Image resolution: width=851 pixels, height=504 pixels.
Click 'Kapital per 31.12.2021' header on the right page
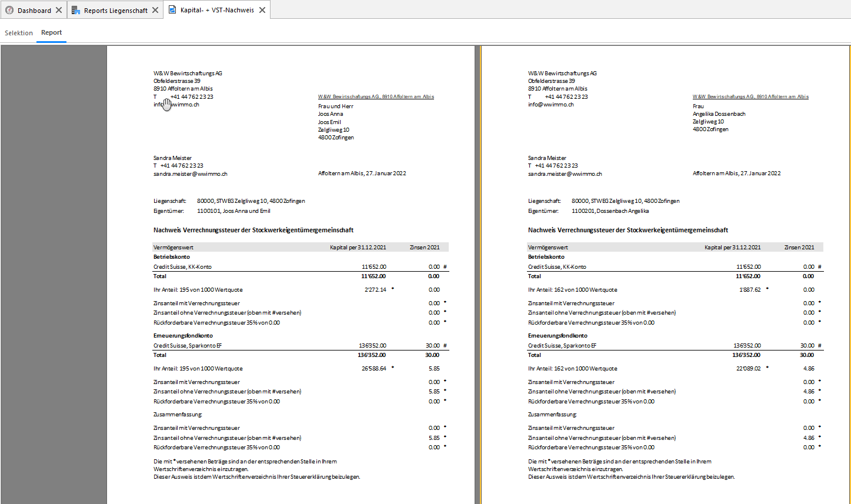[x=732, y=248]
